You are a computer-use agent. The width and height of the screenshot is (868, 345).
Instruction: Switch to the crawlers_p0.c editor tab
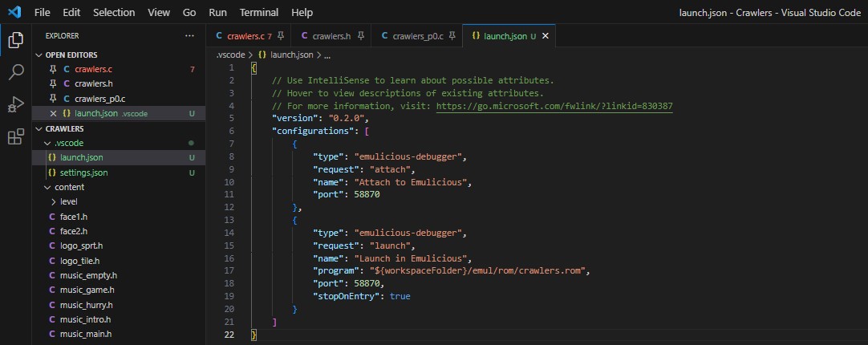pos(418,36)
